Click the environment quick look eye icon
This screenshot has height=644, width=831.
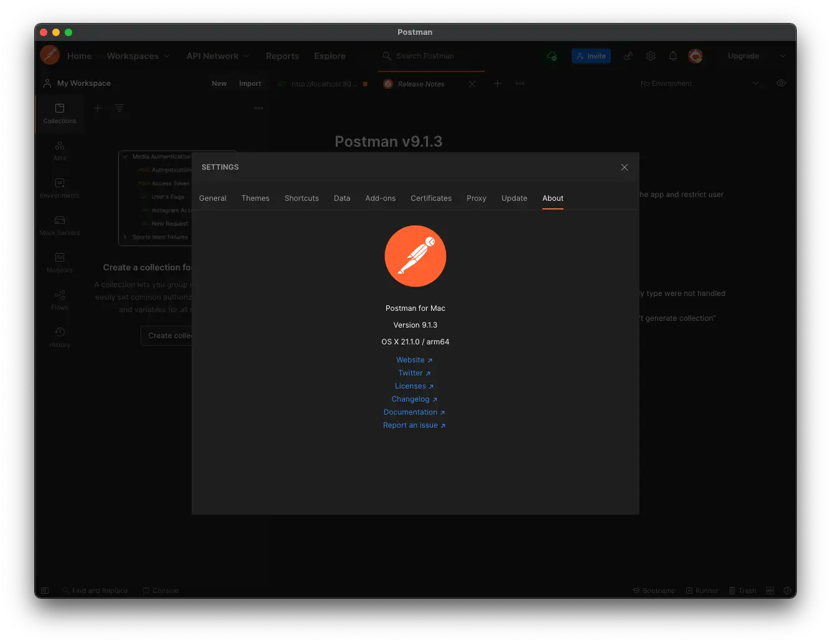[781, 83]
